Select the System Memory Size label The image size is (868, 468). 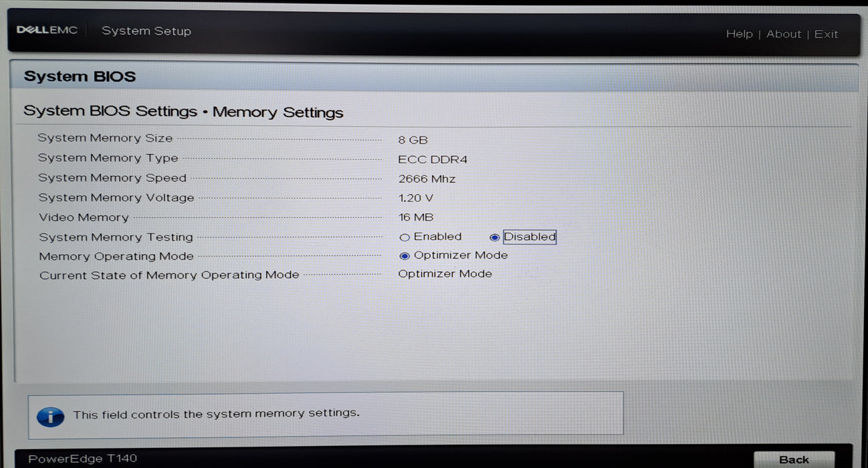[105, 138]
